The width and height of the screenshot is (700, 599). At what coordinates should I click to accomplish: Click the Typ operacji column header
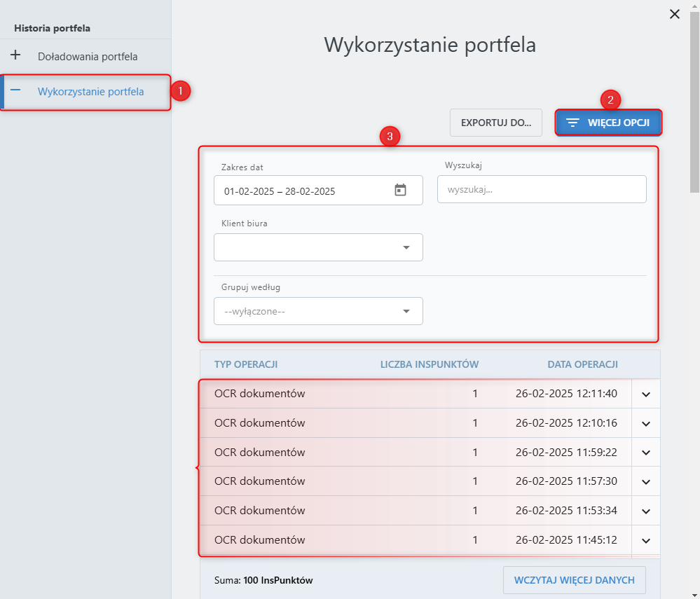coord(246,364)
